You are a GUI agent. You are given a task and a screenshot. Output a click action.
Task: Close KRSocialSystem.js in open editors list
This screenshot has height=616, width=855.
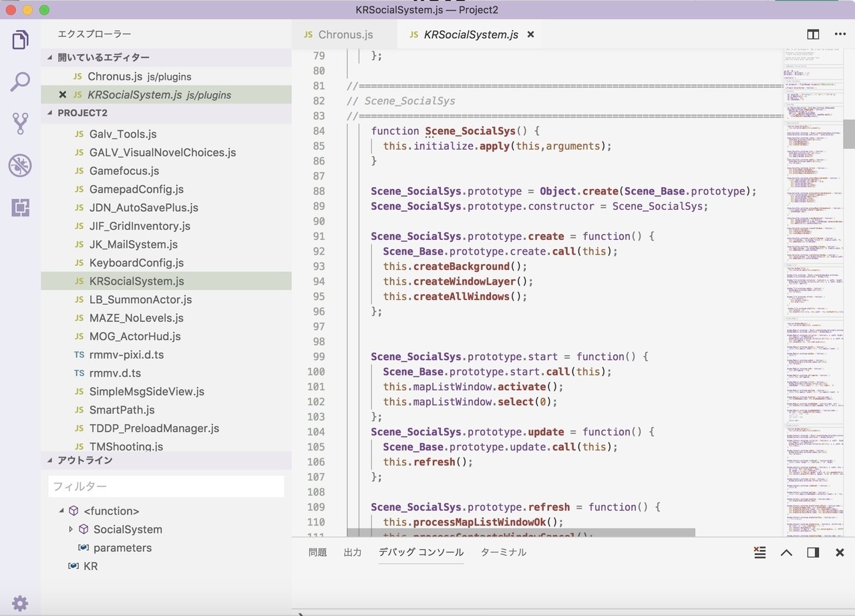click(x=62, y=95)
